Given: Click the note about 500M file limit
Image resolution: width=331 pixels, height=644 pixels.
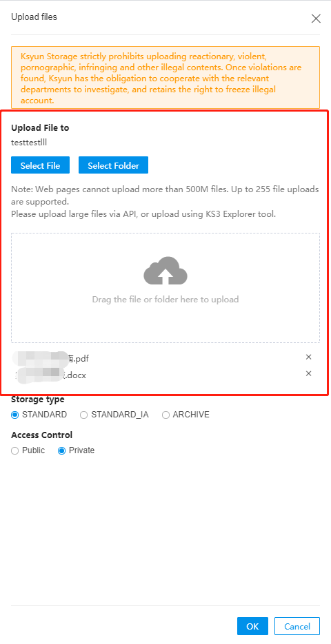Looking at the screenshot, I should pos(165,202).
